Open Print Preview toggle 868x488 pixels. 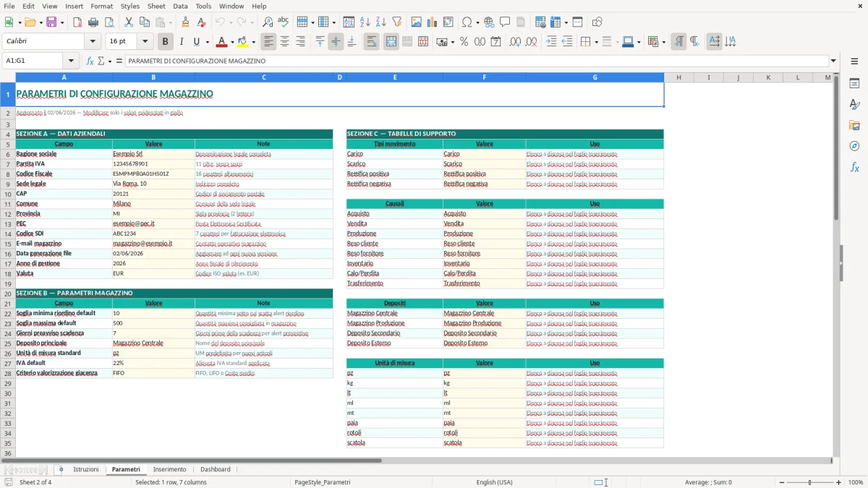coord(108,22)
